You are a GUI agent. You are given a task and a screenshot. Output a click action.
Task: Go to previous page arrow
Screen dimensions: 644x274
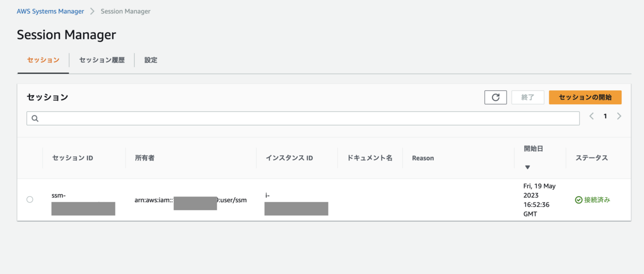pos(591,116)
